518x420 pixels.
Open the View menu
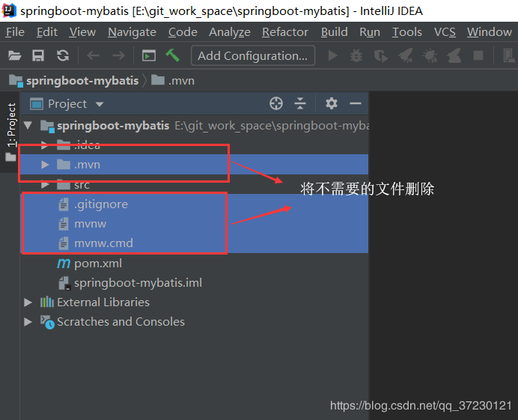82,32
